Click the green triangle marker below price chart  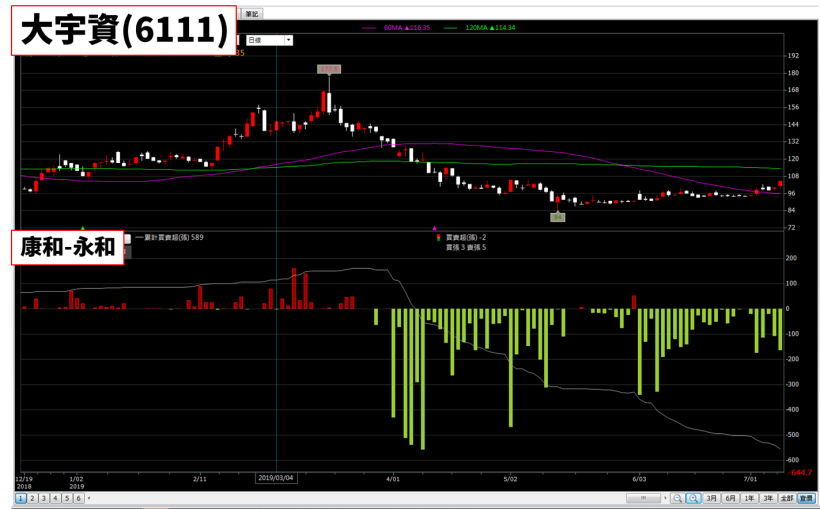click(83, 229)
